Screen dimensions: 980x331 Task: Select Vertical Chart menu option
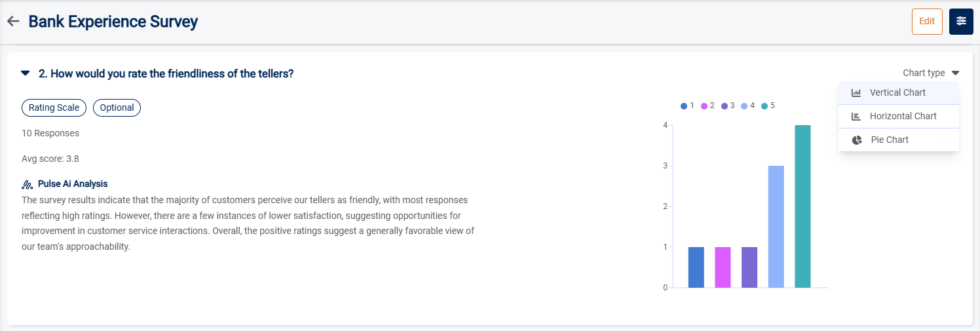click(897, 93)
